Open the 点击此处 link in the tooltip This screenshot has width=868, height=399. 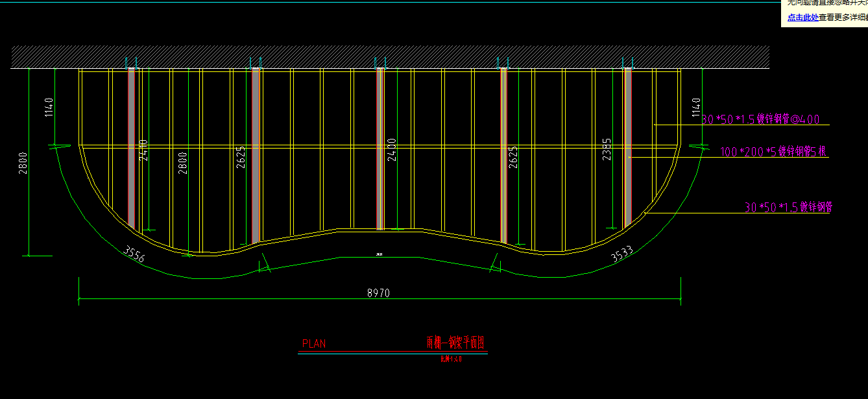click(x=802, y=18)
